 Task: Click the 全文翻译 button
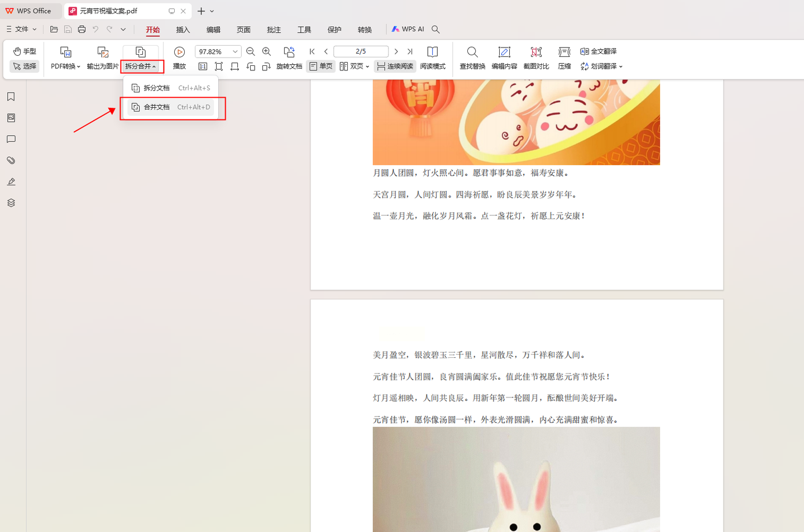tap(599, 51)
